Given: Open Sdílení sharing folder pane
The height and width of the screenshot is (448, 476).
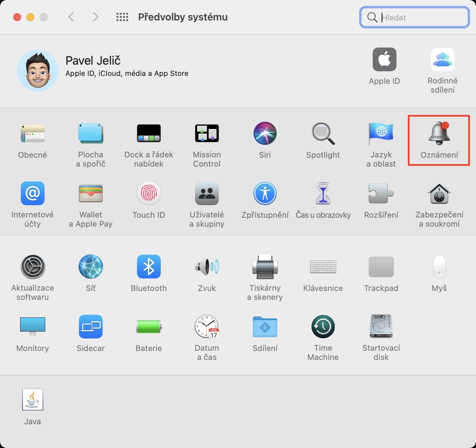Looking at the screenshot, I should (x=265, y=327).
